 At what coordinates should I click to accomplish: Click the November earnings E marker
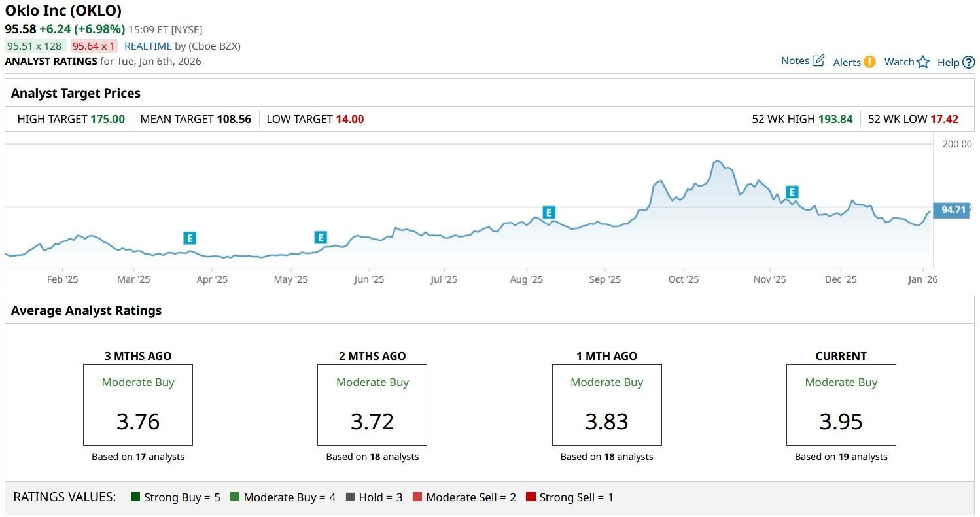(x=792, y=192)
